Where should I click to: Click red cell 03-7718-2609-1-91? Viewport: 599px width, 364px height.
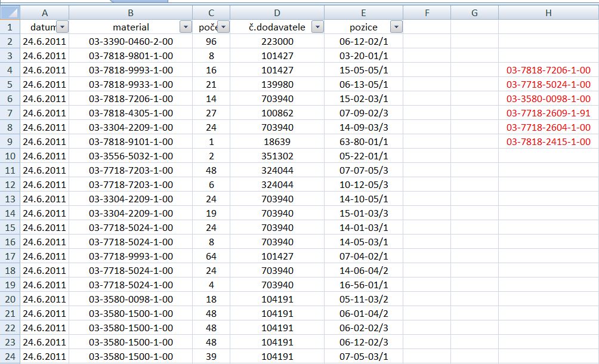(548, 113)
